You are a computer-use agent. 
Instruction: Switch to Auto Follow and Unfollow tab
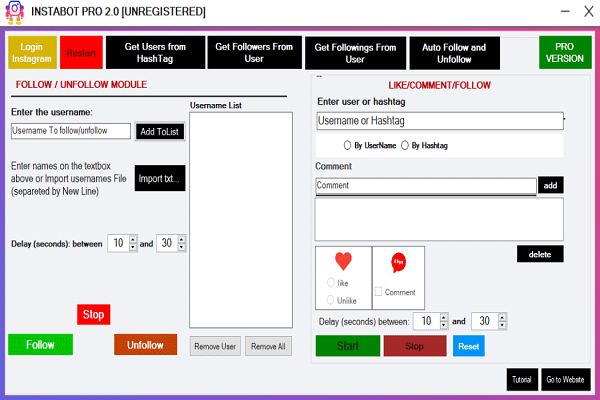coord(454,53)
